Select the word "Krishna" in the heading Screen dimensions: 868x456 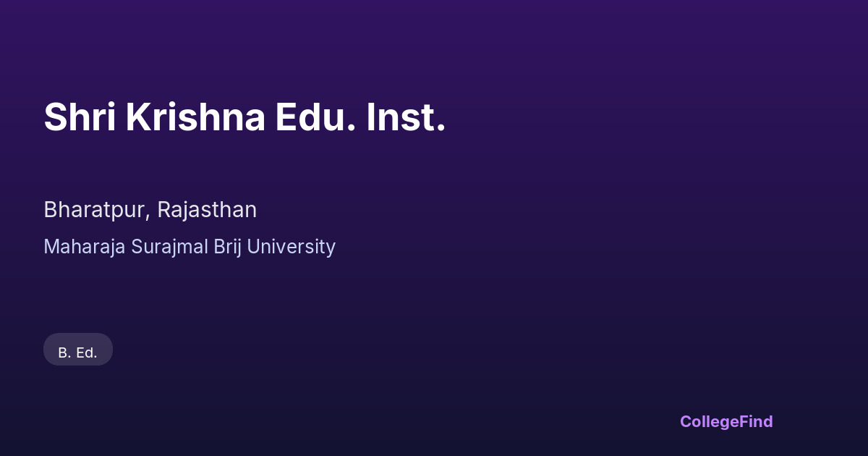tap(195, 117)
